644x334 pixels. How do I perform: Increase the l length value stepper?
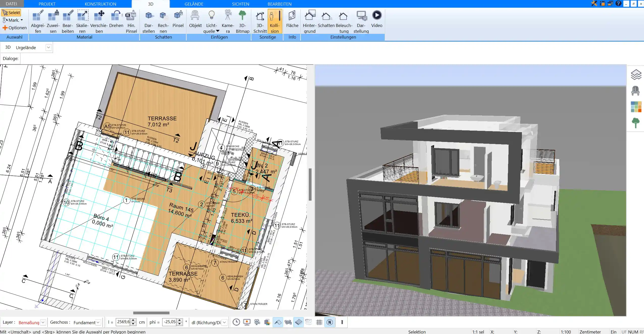coord(133,320)
